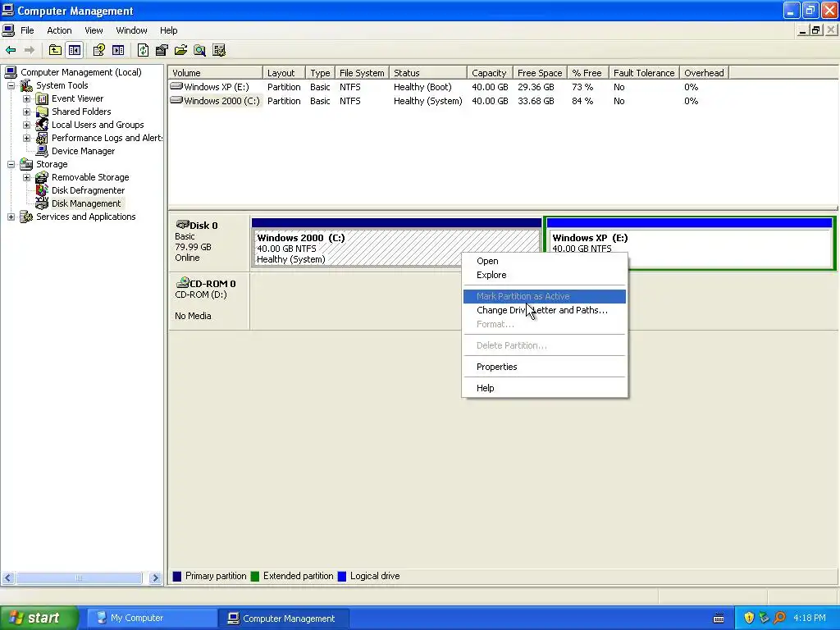Click the Primary partition legend color swatch
840x630 pixels.
coord(177,577)
